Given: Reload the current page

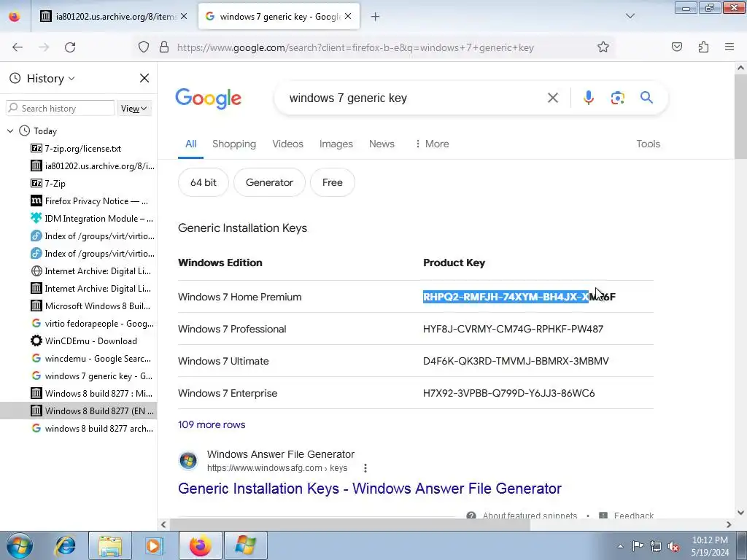Looking at the screenshot, I should pyautogui.click(x=70, y=47).
